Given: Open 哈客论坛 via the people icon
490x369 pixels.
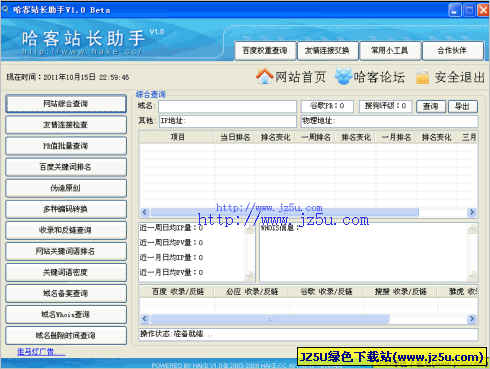Looking at the screenshot, I should point(343,76).
